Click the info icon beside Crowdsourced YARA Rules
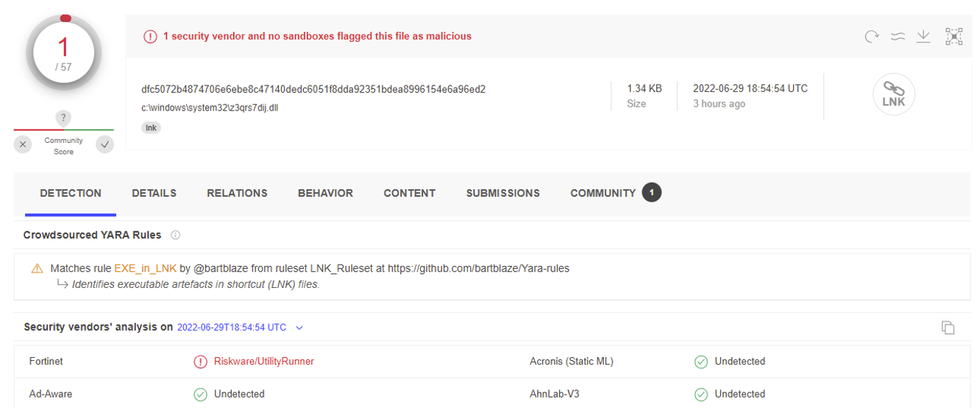This screenshot has height=408, width=980. coord(175,235)
